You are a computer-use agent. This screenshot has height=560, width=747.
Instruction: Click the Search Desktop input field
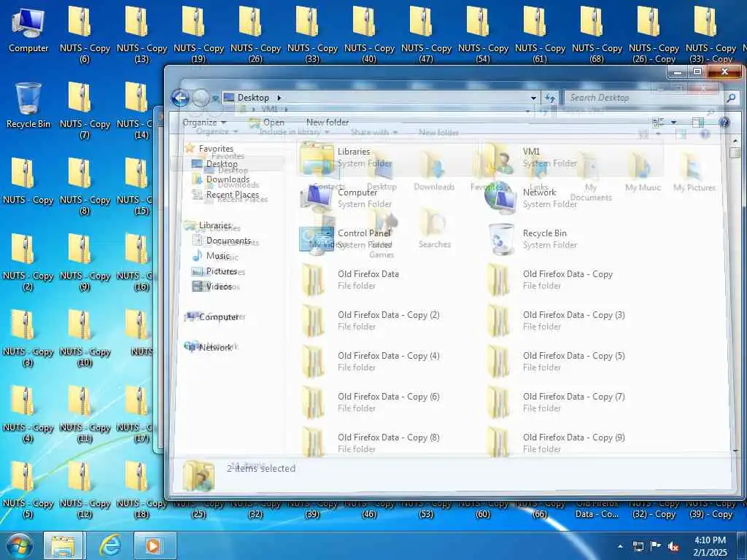(645, 98)
